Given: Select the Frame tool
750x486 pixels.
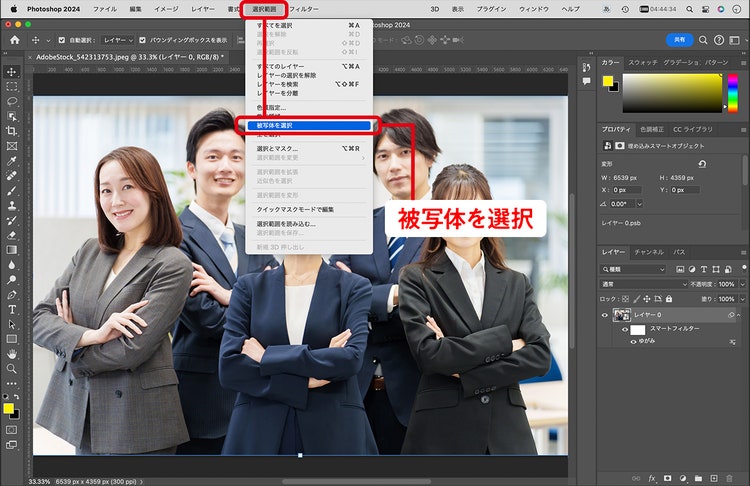Looking at the screenshot, I should pos(11,146).
